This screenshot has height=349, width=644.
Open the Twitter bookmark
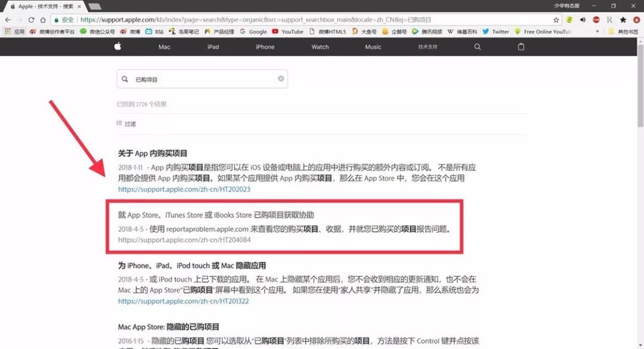pos(496,32)
